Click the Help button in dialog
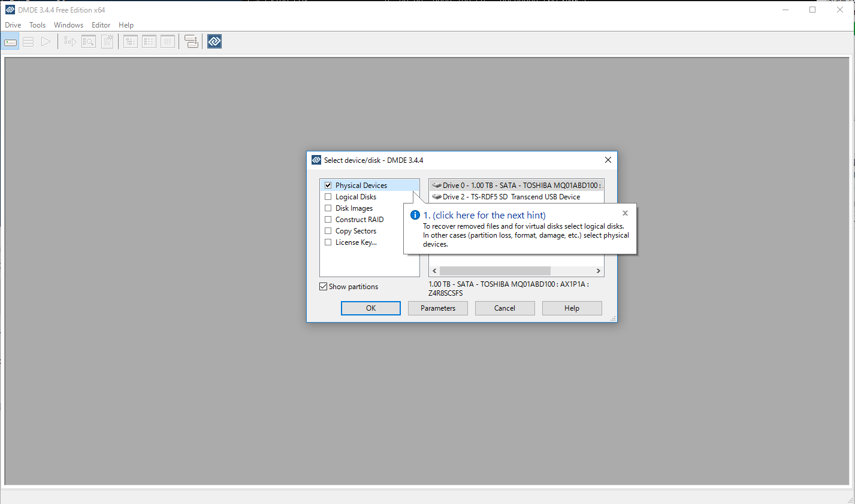Image resolution: width=855 pixels, height=504 pixels. [572, 308]
